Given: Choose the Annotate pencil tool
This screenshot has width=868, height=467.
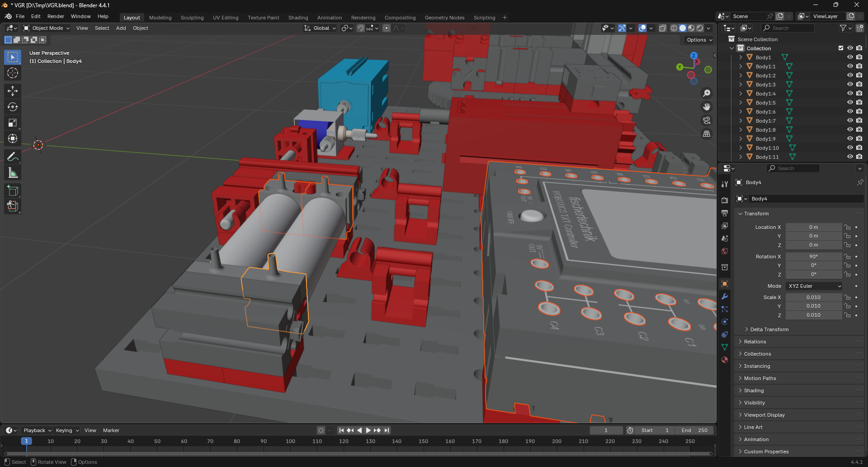Looking at the screenshot, I should [x=13, y=157].
